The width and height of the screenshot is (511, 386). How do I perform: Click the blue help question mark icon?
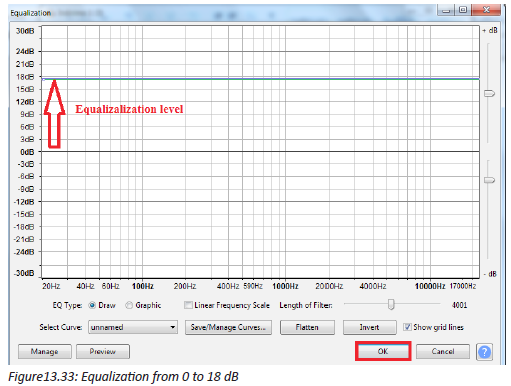click(484, 352)
